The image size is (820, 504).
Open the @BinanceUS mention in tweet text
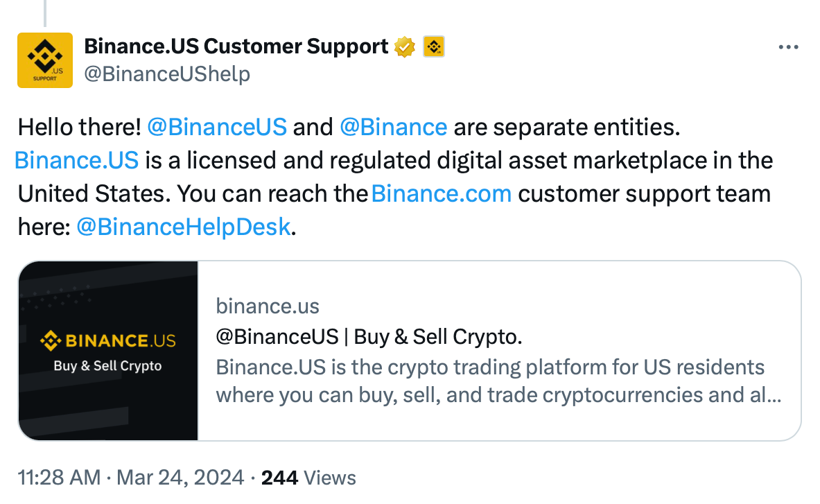(217, 127)
